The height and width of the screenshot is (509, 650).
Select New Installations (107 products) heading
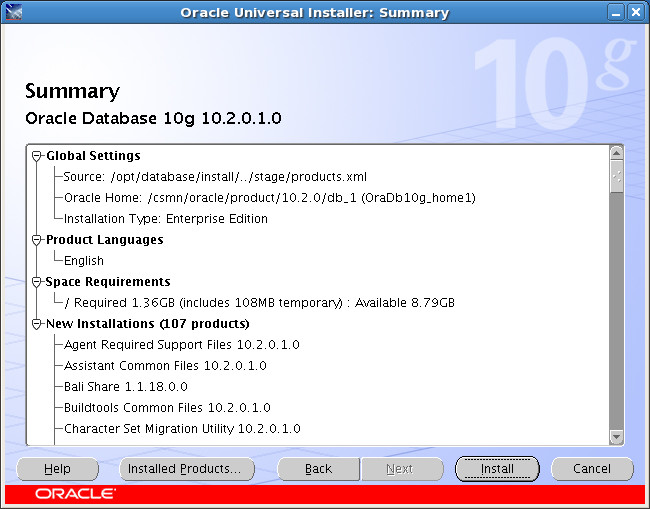[x=148, y=324]
